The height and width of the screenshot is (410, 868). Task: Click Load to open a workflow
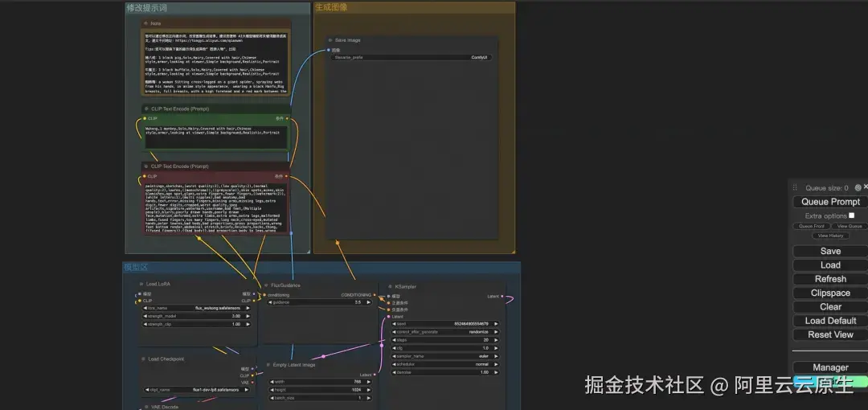(x=830, y=264)
